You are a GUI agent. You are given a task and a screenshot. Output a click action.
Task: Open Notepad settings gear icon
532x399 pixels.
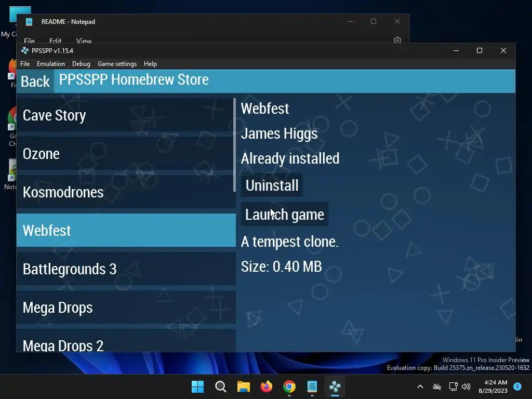(x=397, y=40)
